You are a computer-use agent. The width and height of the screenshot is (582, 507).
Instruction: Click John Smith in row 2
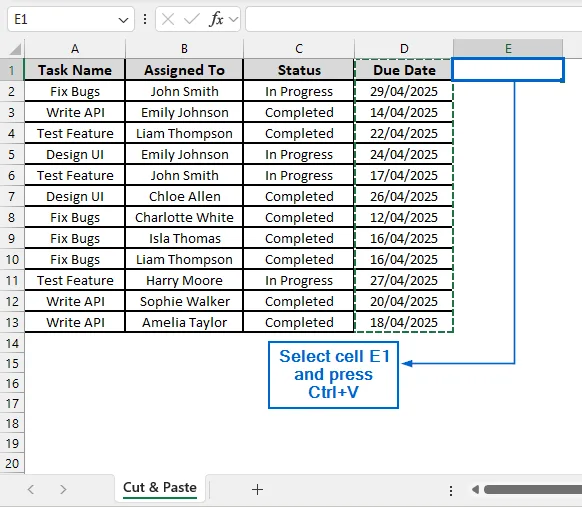184,91
